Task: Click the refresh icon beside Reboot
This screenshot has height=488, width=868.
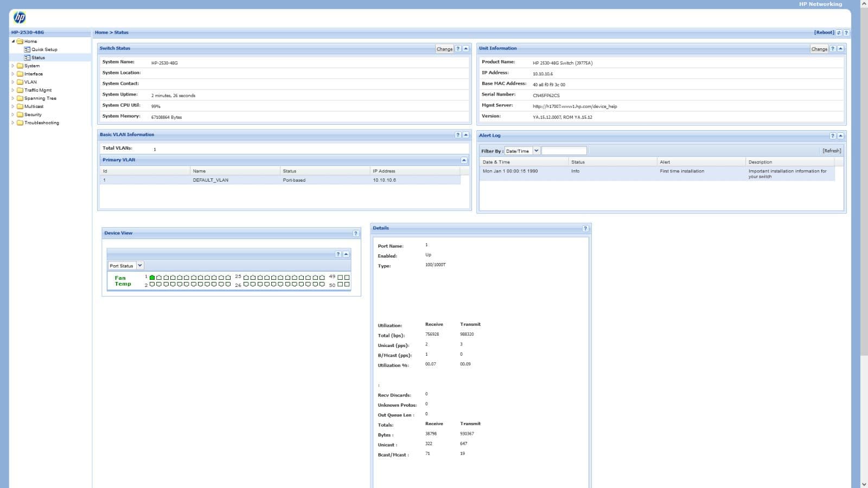Action: tap(839, 33)
